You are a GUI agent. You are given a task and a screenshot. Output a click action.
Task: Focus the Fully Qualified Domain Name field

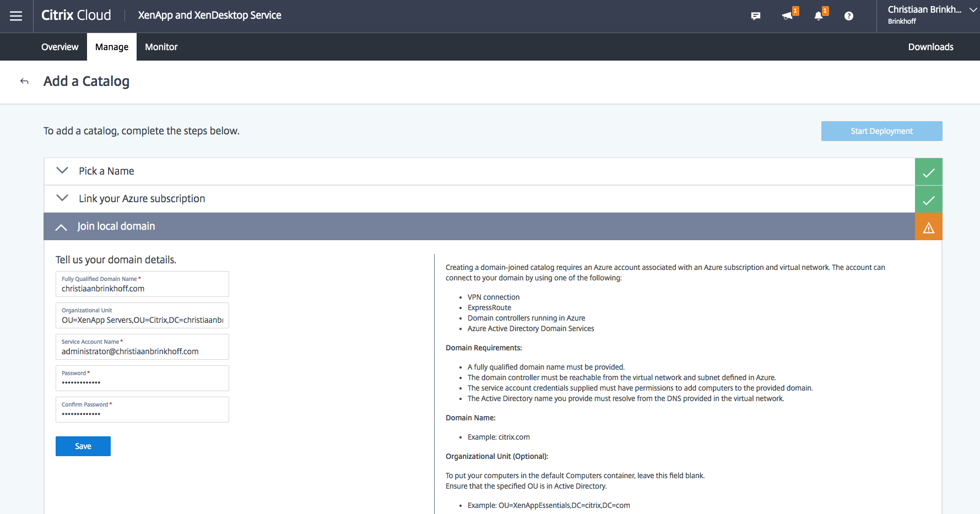pos(142,284)
